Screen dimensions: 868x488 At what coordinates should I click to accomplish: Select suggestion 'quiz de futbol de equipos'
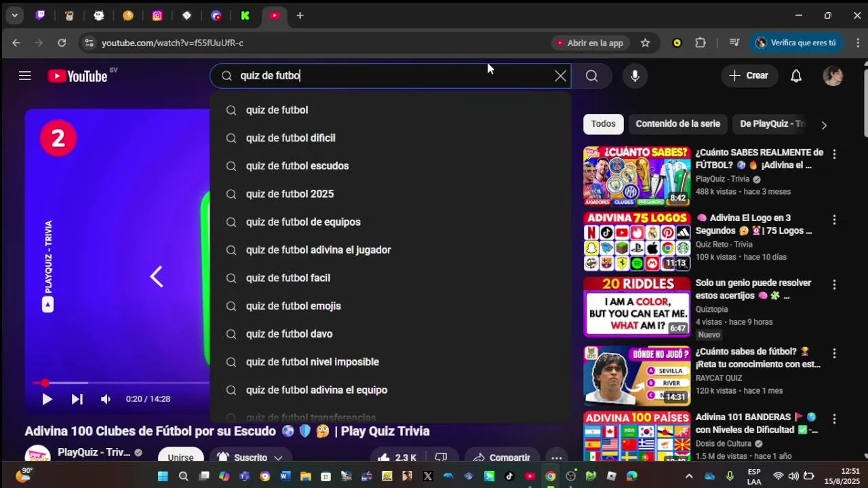pyautogui.click(x=391, y=222)
